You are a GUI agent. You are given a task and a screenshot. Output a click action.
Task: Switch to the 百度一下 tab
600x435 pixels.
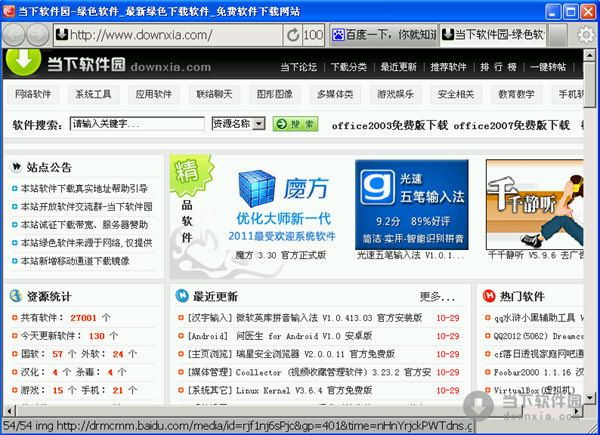(384, 35)
